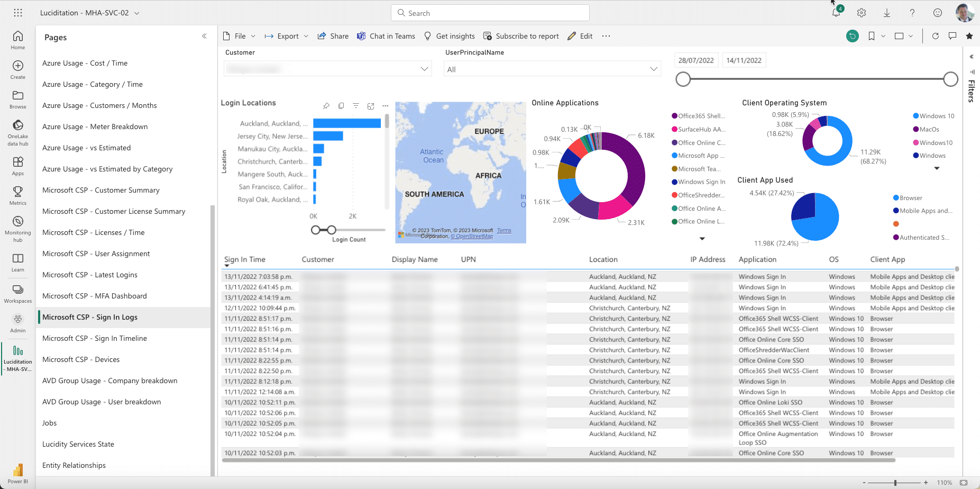Open more toolbar options ellipsis

point(606,36)
